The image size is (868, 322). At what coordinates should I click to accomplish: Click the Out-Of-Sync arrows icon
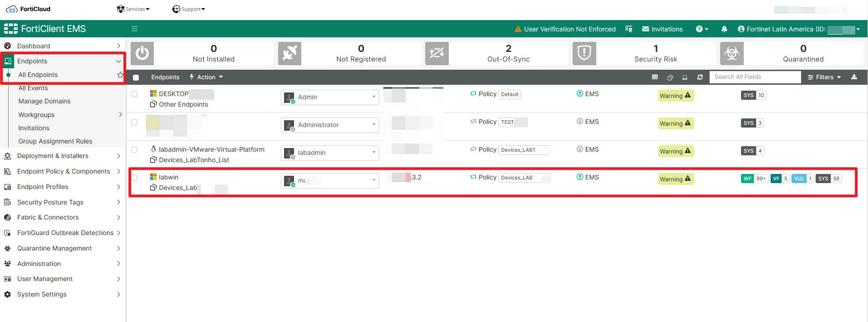[437, 53]
